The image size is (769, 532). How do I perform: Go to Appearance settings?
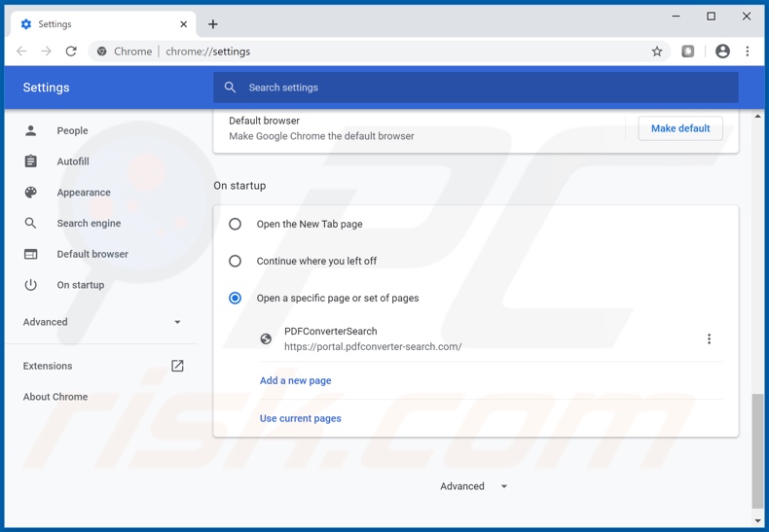[x=84, y=193]
